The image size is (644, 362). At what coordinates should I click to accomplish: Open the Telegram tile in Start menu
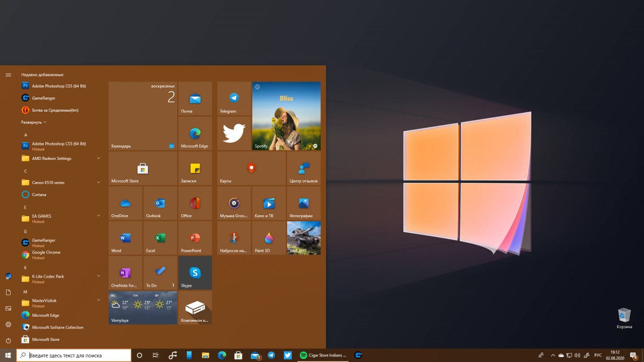234,99
